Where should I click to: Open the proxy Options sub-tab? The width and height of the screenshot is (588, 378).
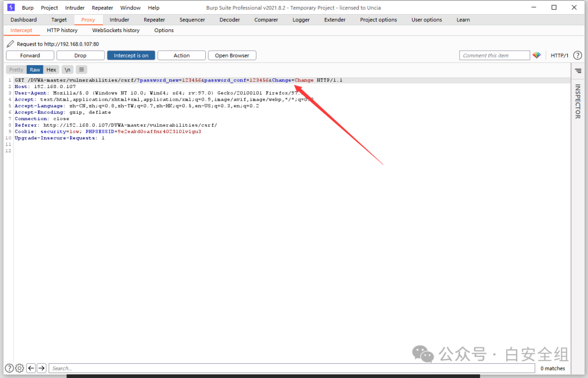[x=164, y=30]
